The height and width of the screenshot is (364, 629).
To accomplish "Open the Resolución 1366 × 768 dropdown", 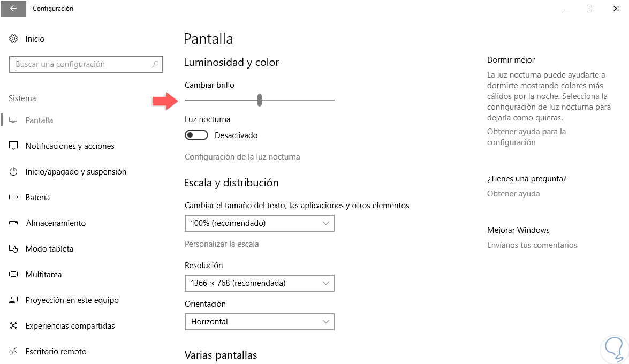I will 259,283.
